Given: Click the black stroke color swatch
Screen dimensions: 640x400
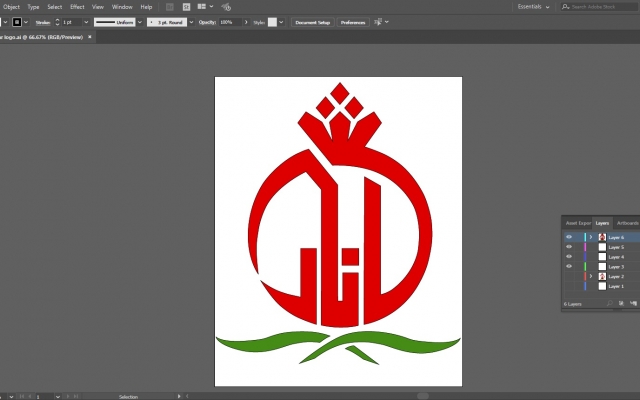Looking at the screenshot, I should coord(17,22).
